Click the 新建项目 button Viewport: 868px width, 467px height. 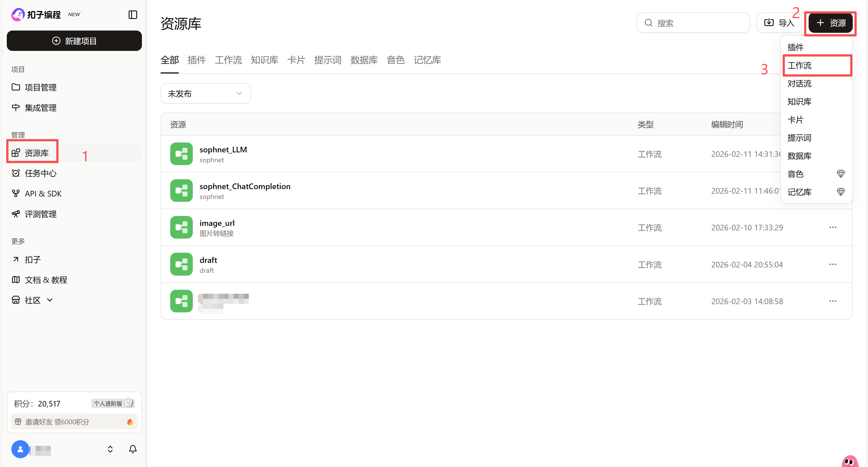click(x=74, y=41)
